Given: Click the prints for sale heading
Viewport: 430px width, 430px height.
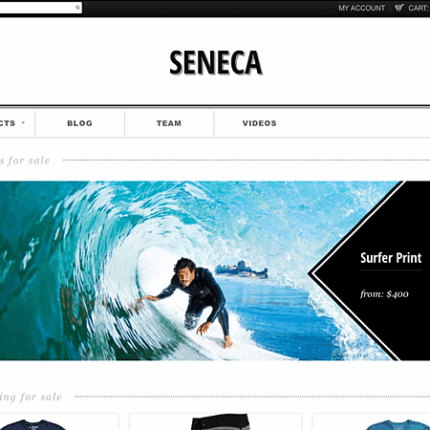Looking at the screenshot, I should [x=25, y=160].
